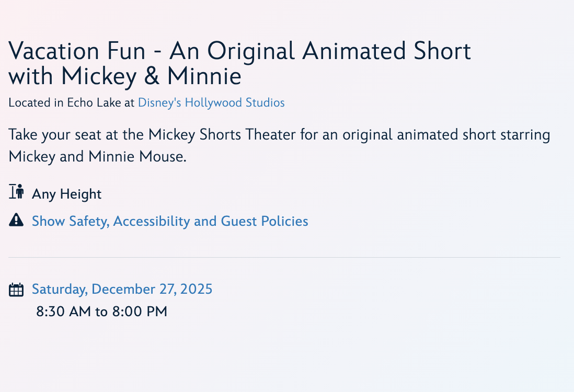Open the Disney's Hollywood Studios link
The height and width of the screenshot is (392, 574).
point(211,102)
